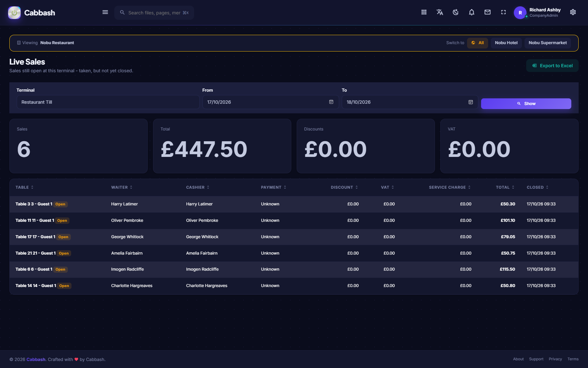Open the notifications bell
This screenshot has width=588, height=368.
tap(472, 12)
